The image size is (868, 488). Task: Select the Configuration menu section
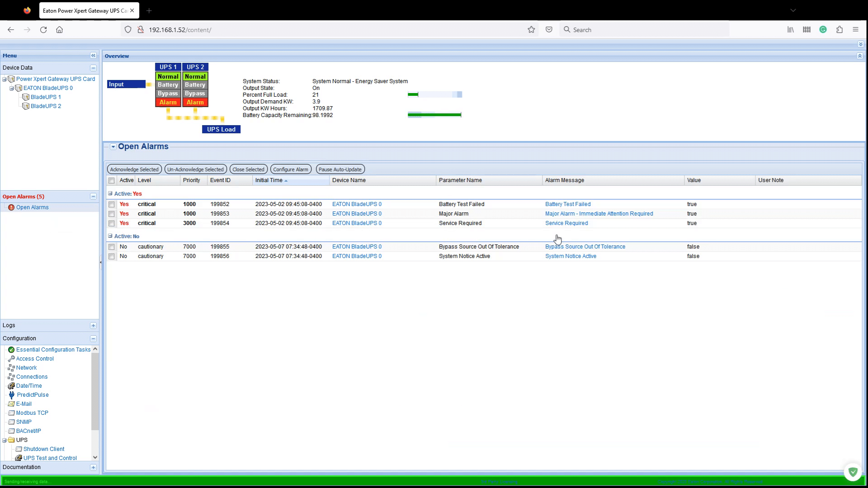(19, 338)
